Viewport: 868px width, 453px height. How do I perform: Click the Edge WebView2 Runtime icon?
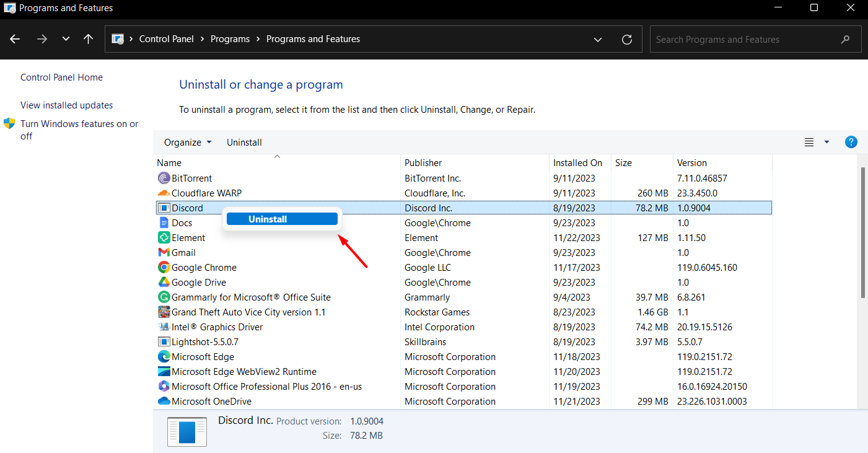pyautogui.click(x=164, y=372)
